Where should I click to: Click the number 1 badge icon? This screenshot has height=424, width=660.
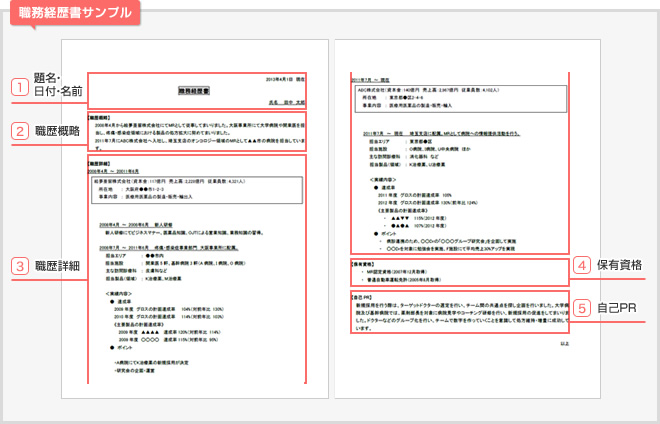pos(18,87)
